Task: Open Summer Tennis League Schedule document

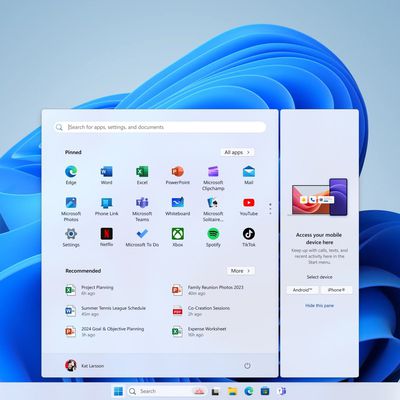Action: tap(105, 311)
